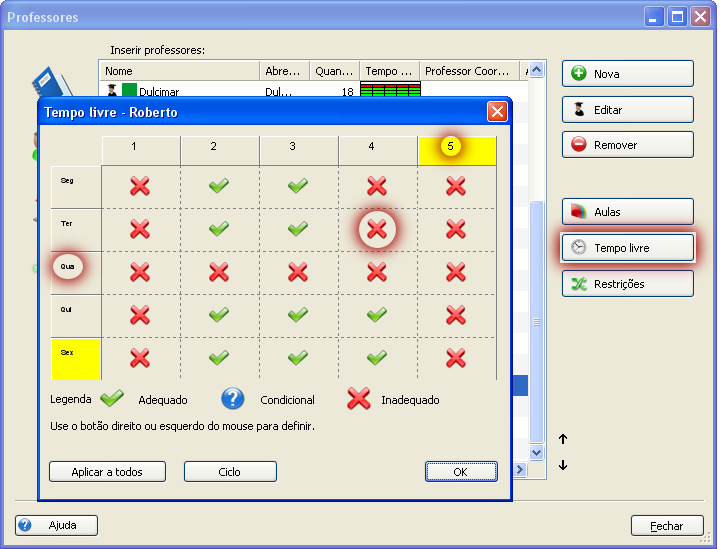Toggle Seg period 2 availability
The height and width of the screenshot is (549, 720).
(x=219, y=186)
